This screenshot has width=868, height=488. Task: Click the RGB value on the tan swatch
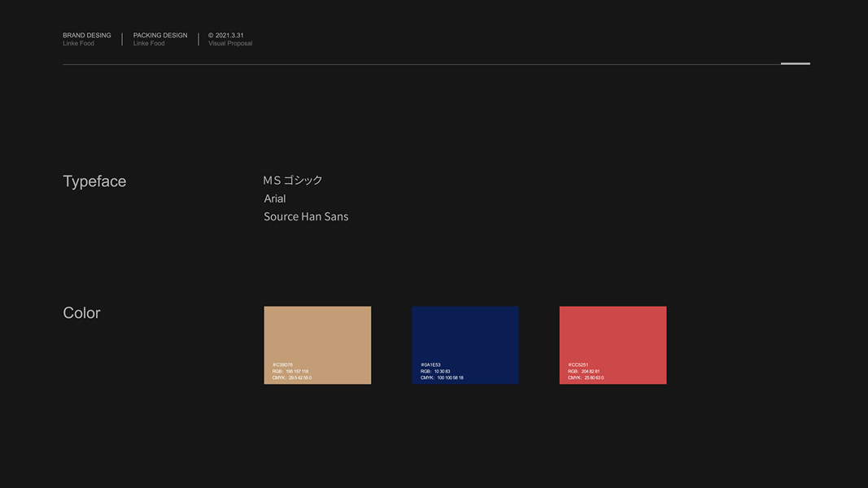[x=290, y=371]
